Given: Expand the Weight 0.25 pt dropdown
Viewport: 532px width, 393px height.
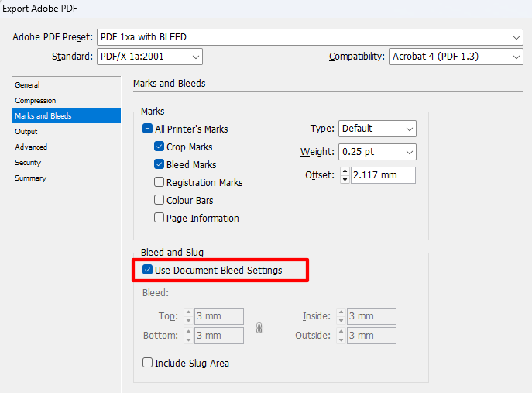Looking at the screenshot, I should click(377, 152).
